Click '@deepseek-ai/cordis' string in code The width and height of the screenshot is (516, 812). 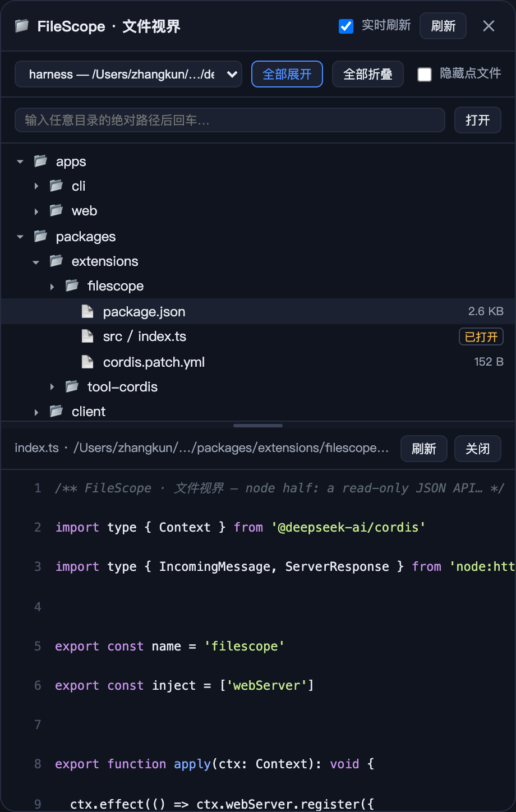coord(348,527)
